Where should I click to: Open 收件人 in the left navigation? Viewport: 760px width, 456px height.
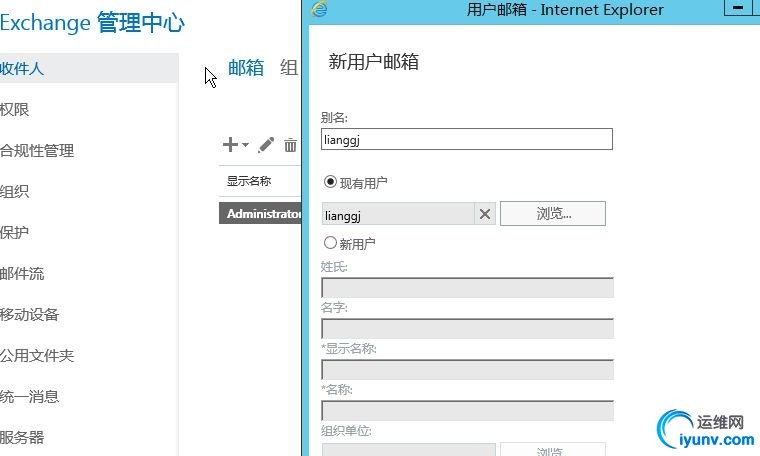[89, 68]
